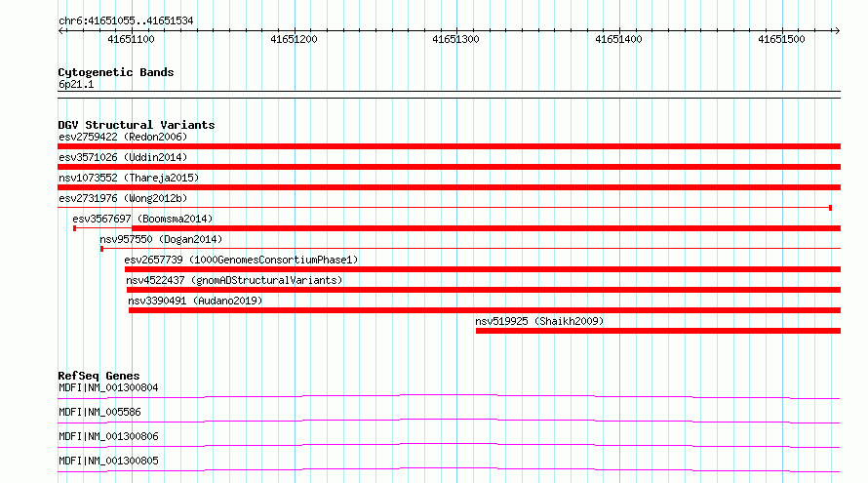868x483 pixels.
Task: Click the red bar for esv2657739
Action: pos(483,269)
